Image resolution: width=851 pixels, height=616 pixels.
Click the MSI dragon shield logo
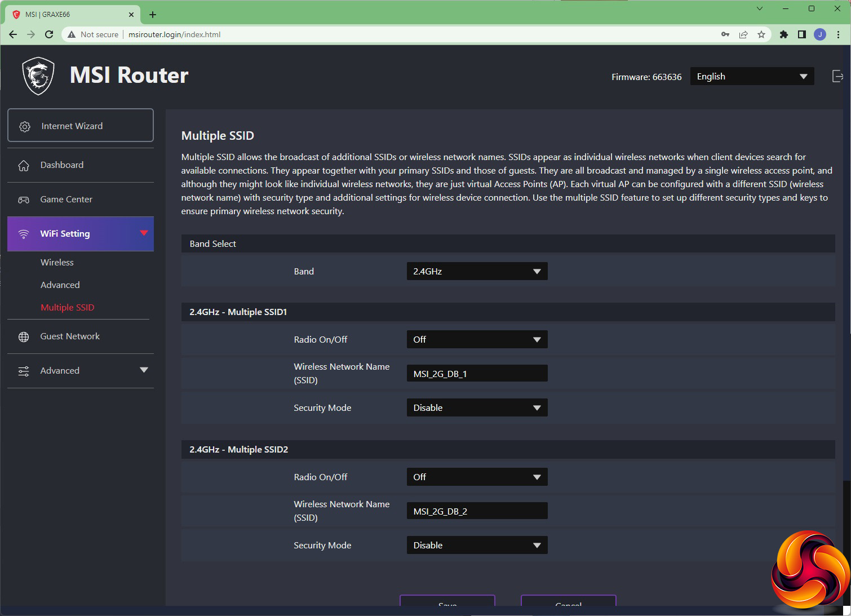[x=38, y=76]
